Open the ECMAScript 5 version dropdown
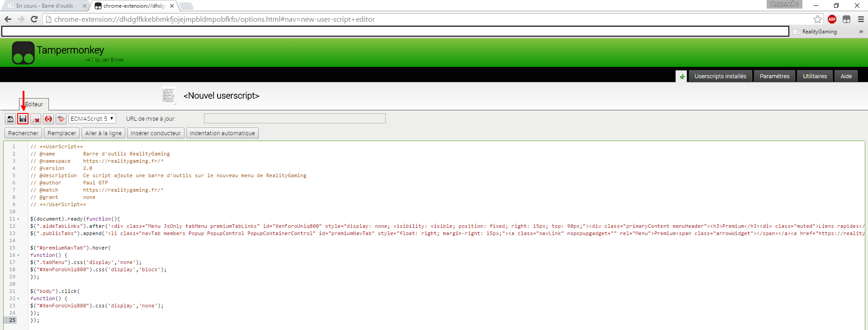Screen dimensions: 868x330 (x=92, y=119)
